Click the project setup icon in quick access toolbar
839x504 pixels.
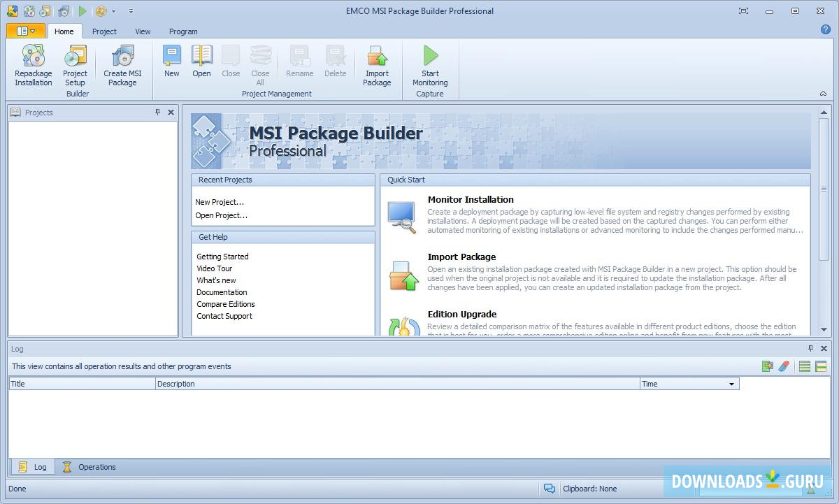(45, 11)
